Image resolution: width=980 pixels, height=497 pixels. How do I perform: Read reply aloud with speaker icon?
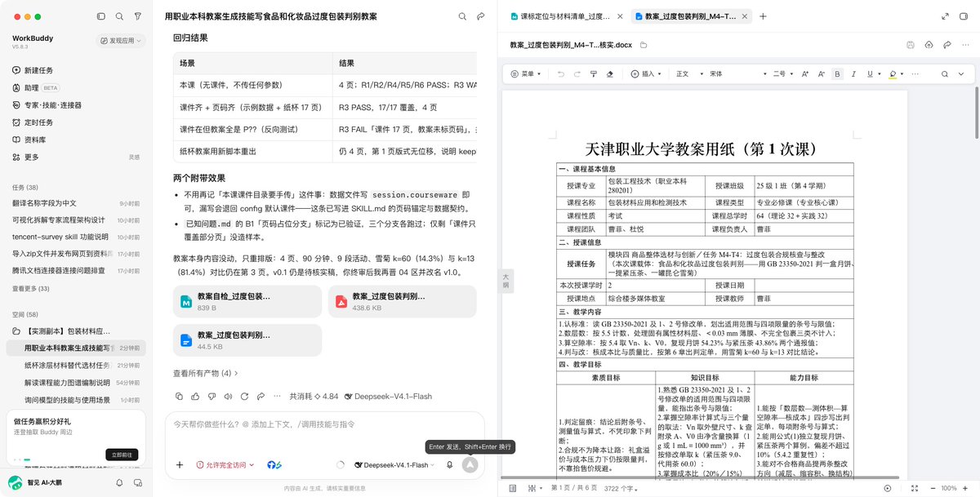(227, 396)
